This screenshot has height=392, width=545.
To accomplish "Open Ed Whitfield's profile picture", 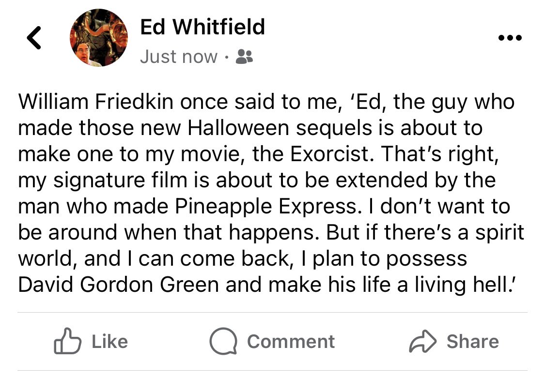I will [99, 38].
